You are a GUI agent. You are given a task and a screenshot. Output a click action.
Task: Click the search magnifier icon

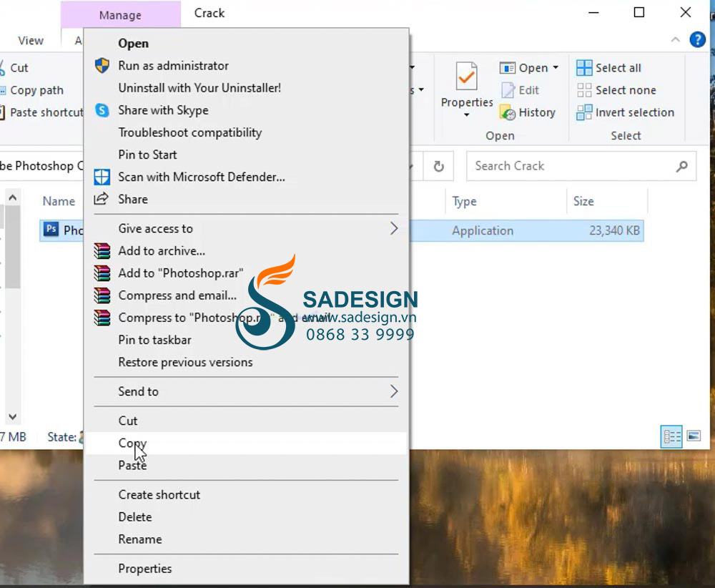[681, 167]
